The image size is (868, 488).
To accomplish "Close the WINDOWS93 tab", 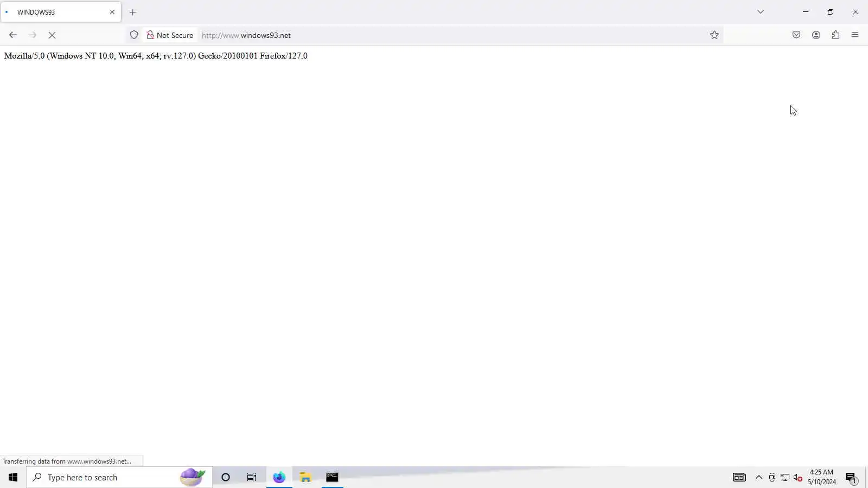I will tap(112, 12).
